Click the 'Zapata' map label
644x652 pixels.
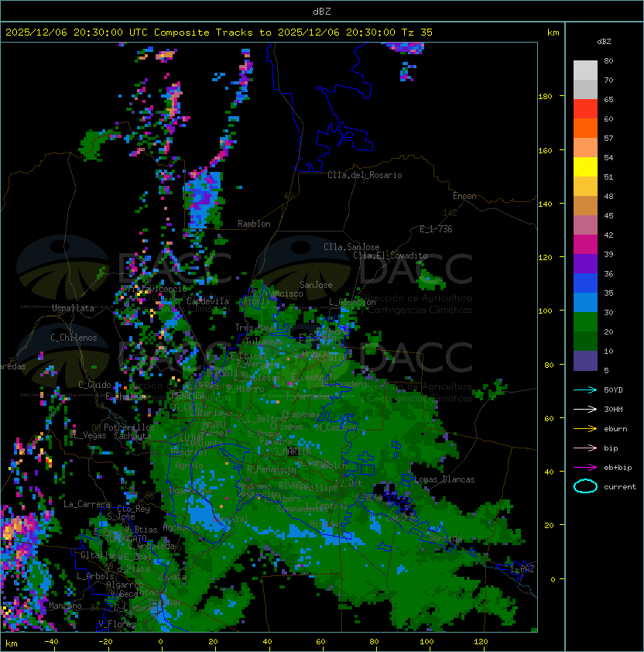(172, 577)
